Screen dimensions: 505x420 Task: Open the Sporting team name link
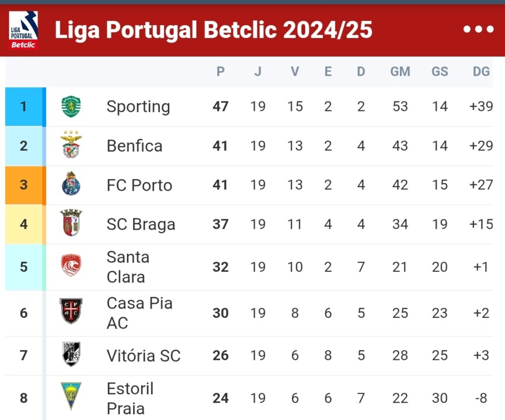(138, 107)
